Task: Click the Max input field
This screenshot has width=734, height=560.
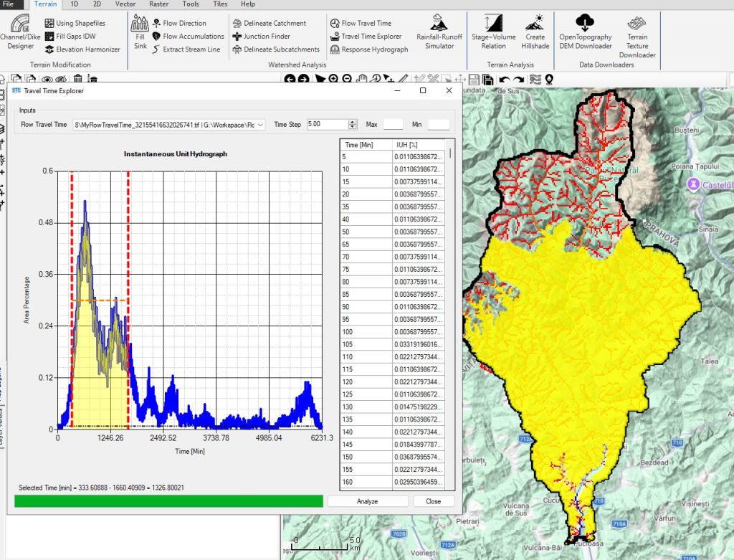Action: coord(394,125)
